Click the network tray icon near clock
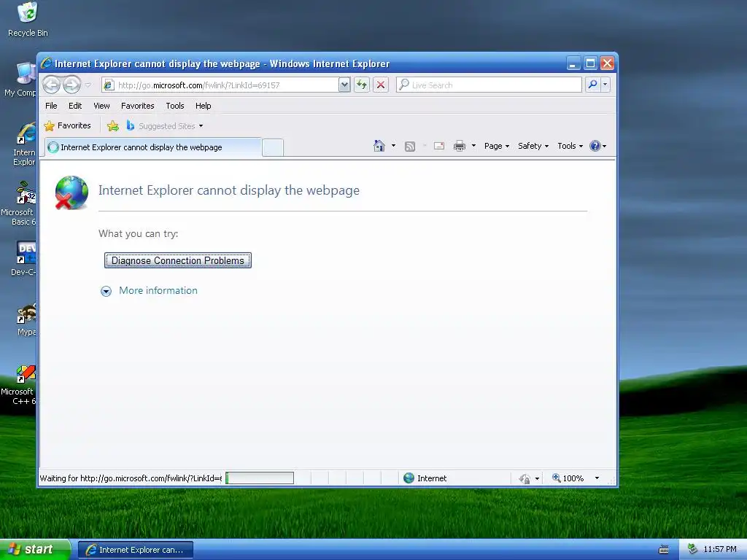Viewport: 747px width, 560px height. pos(693,550)
